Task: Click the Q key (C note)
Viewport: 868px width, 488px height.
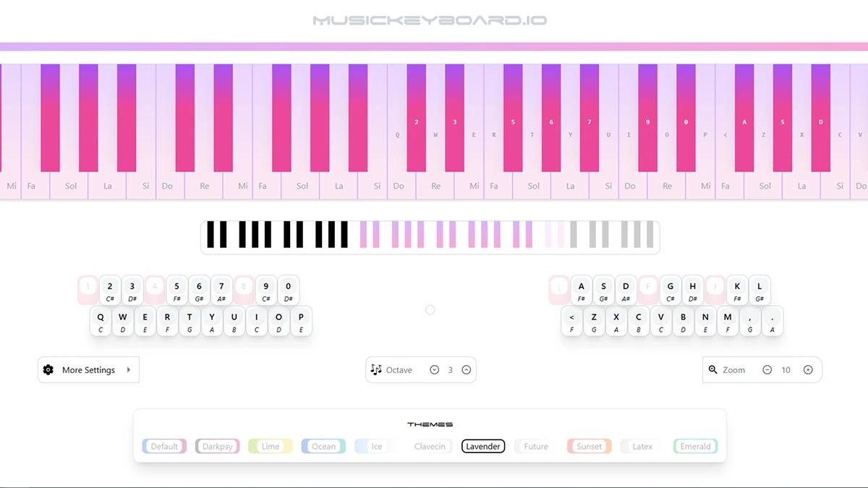Action: click(x=101, y=321)
